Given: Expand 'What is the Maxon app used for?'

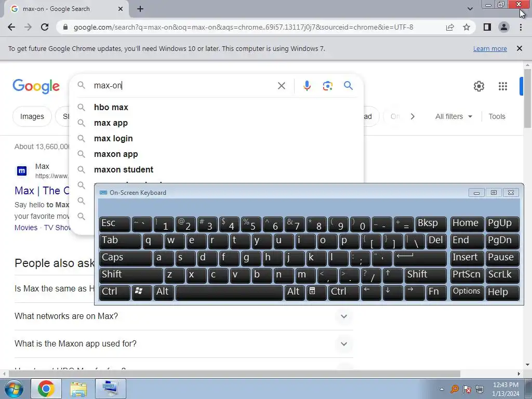Looking at the screenshot, I should pos(183,344).
